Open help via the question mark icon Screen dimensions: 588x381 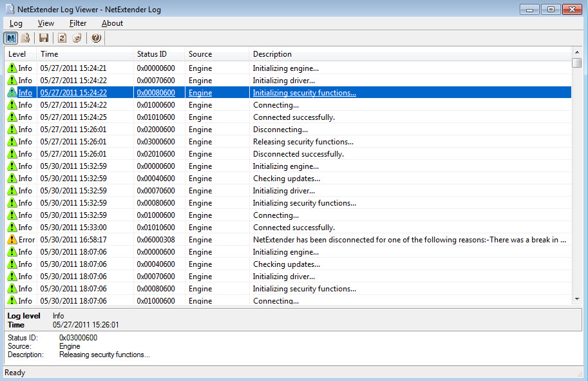(x=96, y=38)
